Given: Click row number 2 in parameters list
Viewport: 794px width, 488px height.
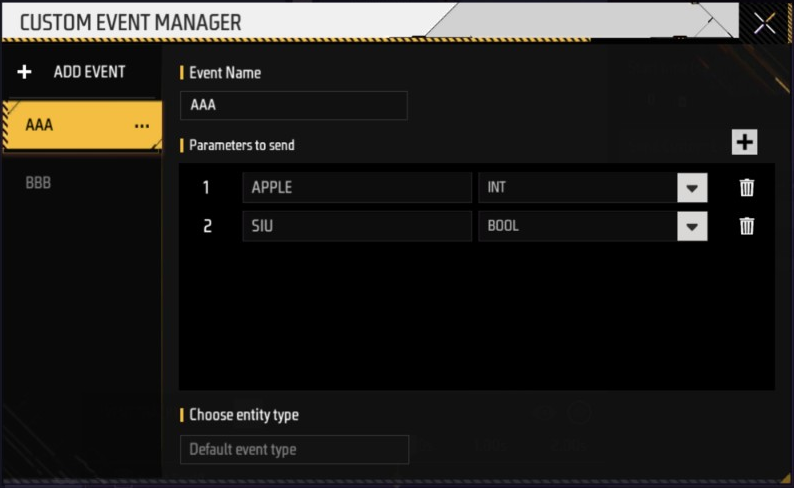Looking at the screenshot, I should click(x=207, y=226).
